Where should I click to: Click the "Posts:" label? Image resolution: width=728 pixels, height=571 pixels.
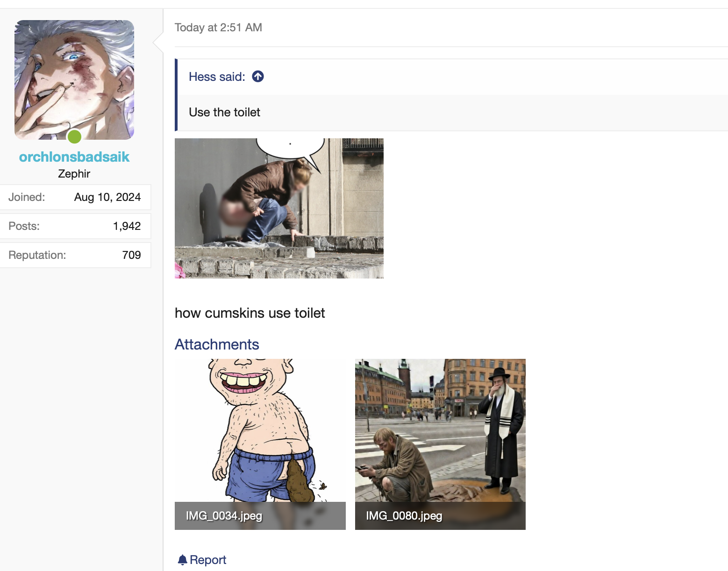click(24, 226)
